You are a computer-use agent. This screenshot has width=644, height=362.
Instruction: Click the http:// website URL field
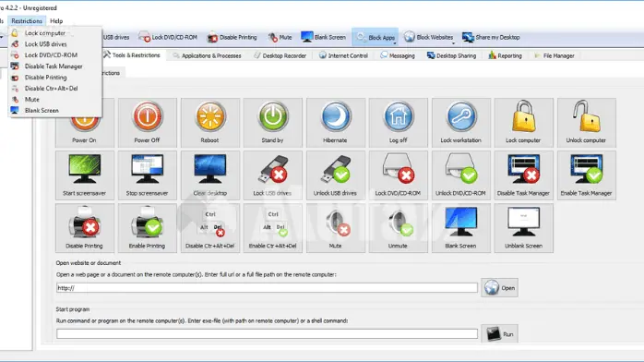tap(267, 288)
